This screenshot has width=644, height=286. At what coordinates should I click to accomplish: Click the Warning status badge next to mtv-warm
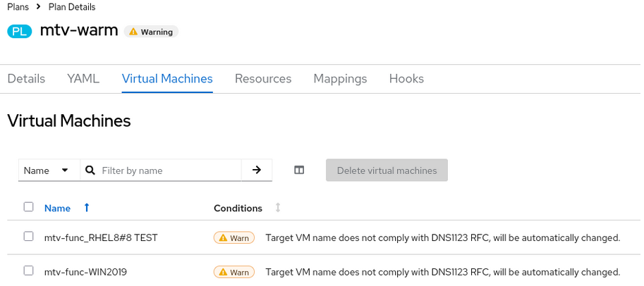point(151,32)
